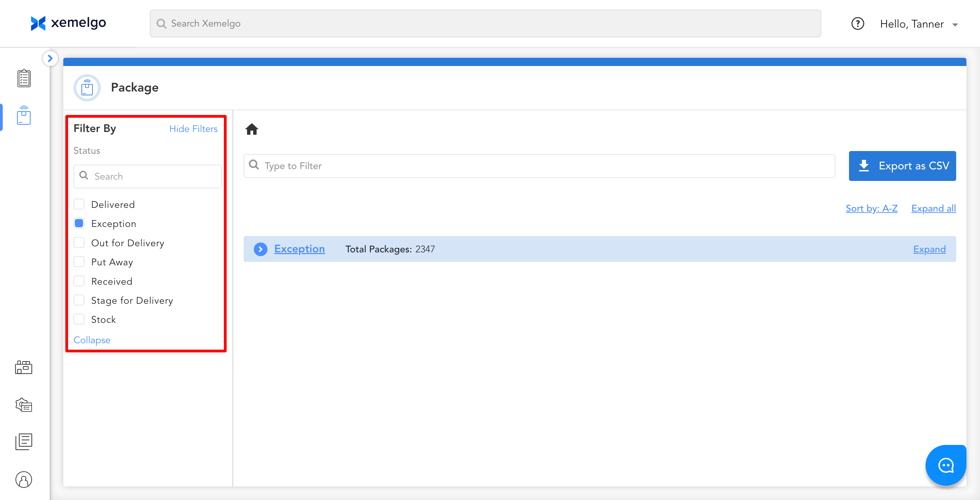Viewport: 980px width, 500px height.
Task: Open the user profile sidebar icon
Action: pyautogui.click(x=23, y=479)
